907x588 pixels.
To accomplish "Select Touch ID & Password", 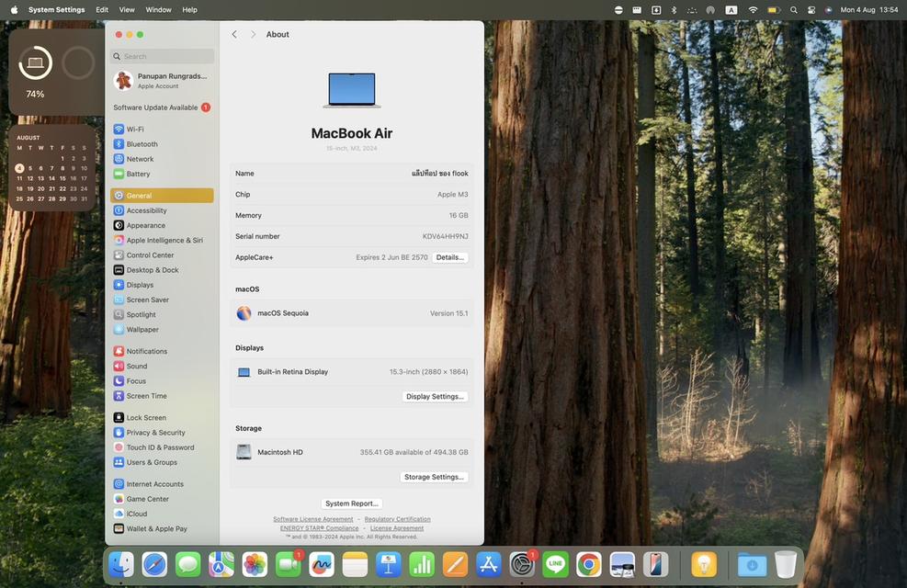I will point(162,447).
